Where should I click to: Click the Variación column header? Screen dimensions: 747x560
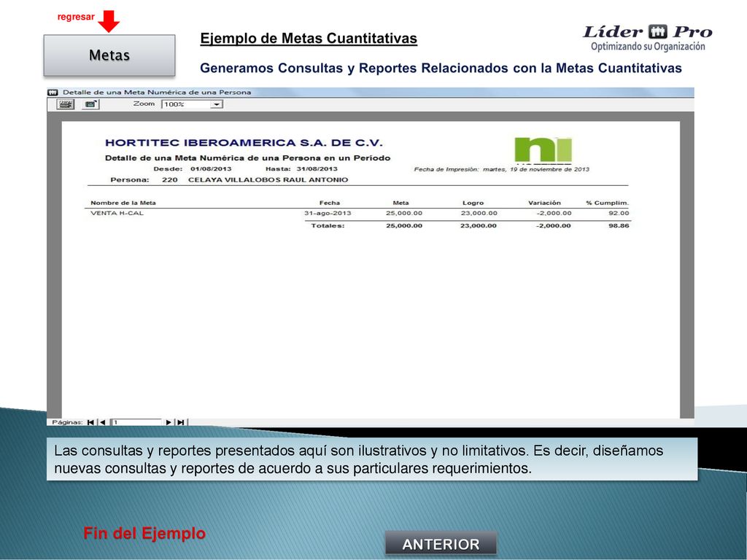click(544, 203)
